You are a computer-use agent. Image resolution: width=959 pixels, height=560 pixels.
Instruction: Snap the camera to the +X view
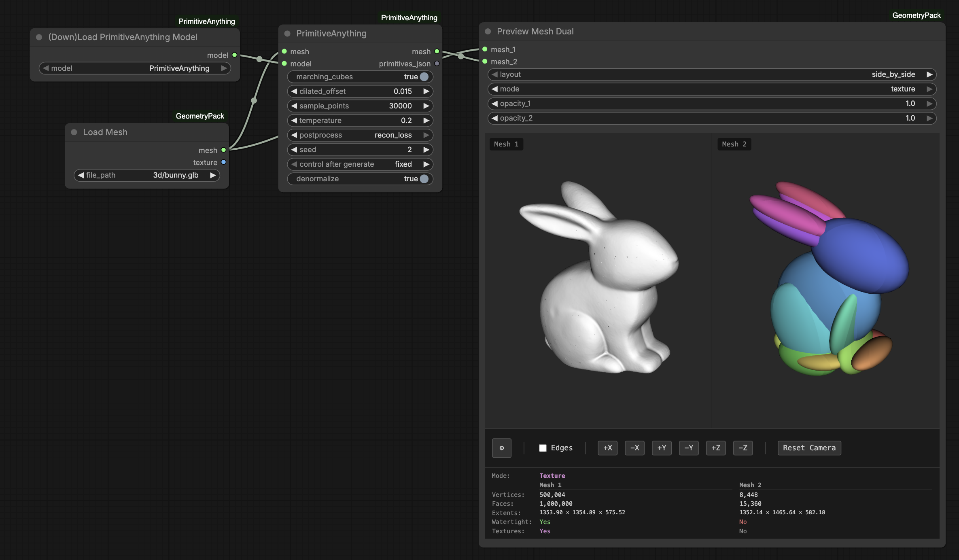[608, 448]
